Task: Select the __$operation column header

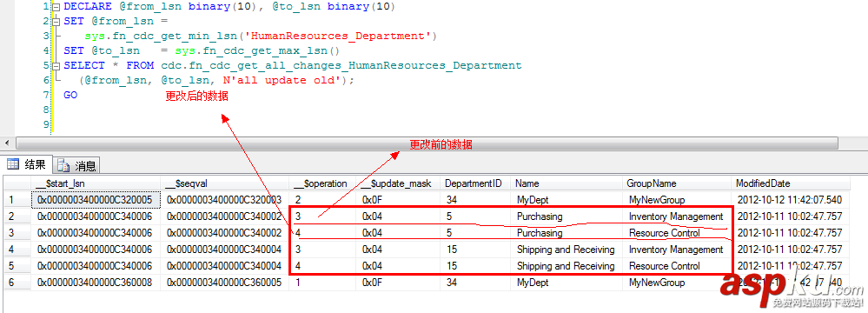Action: (x=322, y=183)
